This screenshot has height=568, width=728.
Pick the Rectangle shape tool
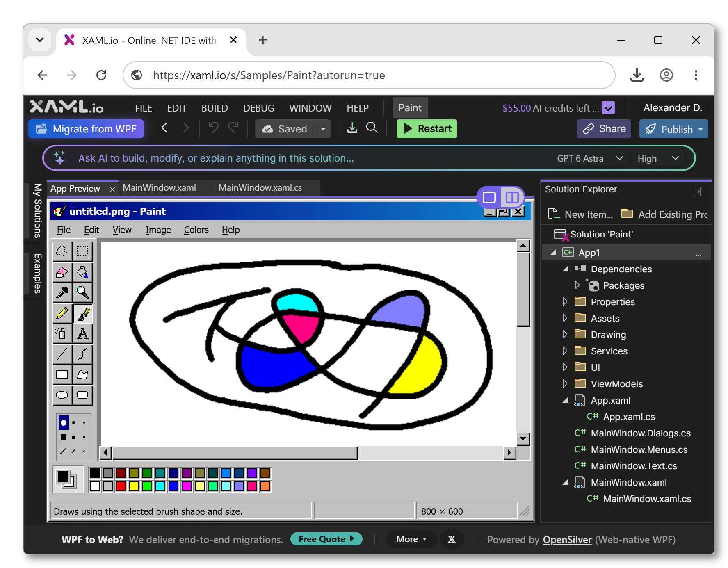click(x=62, y=374)
